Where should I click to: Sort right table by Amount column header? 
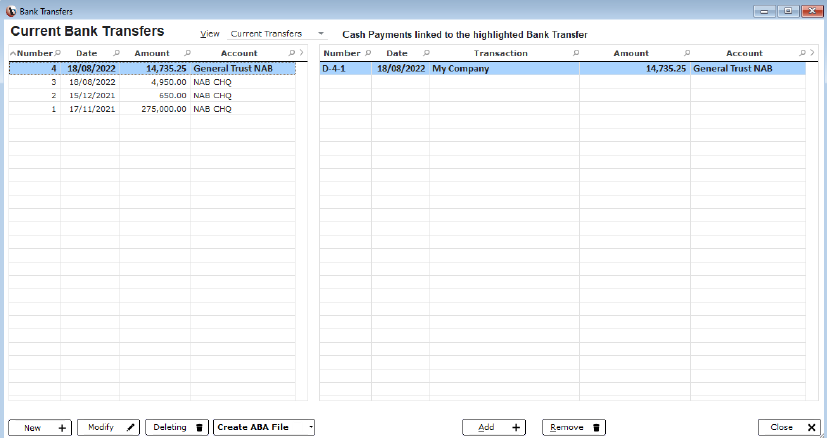click(x=631, y=53)
